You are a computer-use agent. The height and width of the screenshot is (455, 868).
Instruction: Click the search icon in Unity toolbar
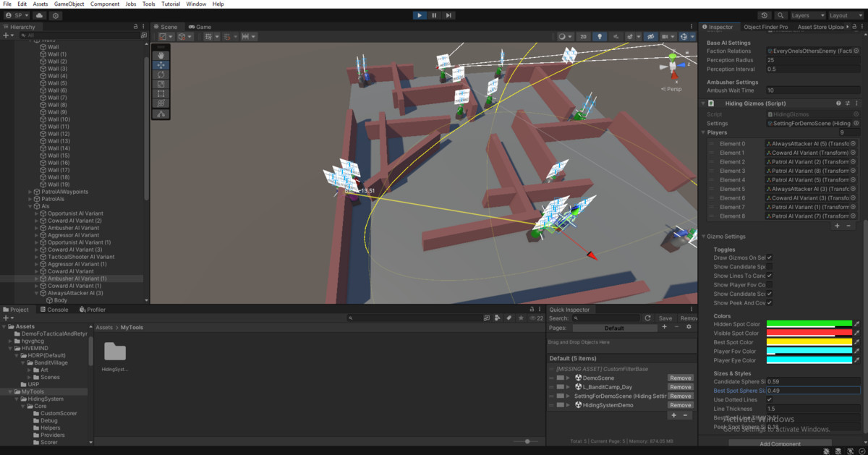[x=781, y=15]
